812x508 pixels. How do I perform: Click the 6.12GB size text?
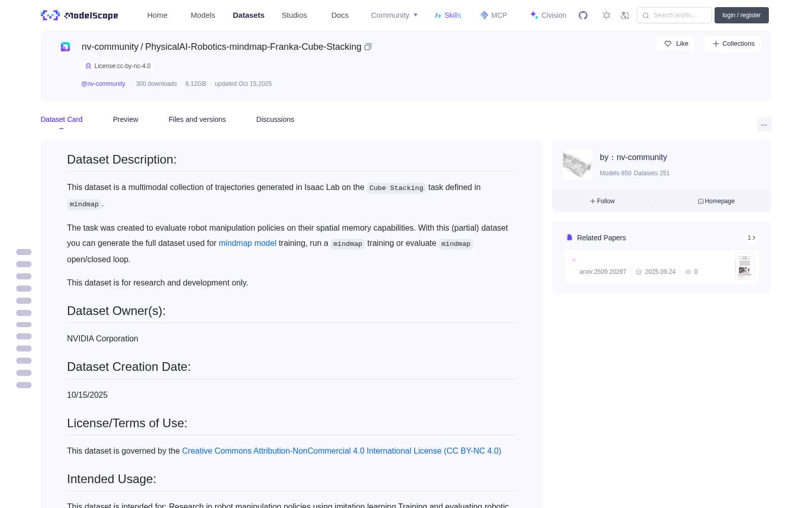pyautogui.click(x=196, y=84)
